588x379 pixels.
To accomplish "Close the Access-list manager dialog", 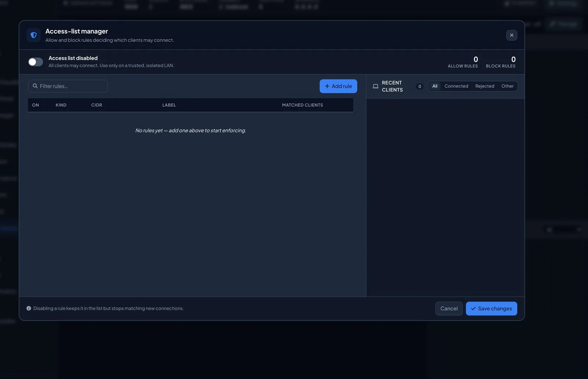I will [512, 35].
